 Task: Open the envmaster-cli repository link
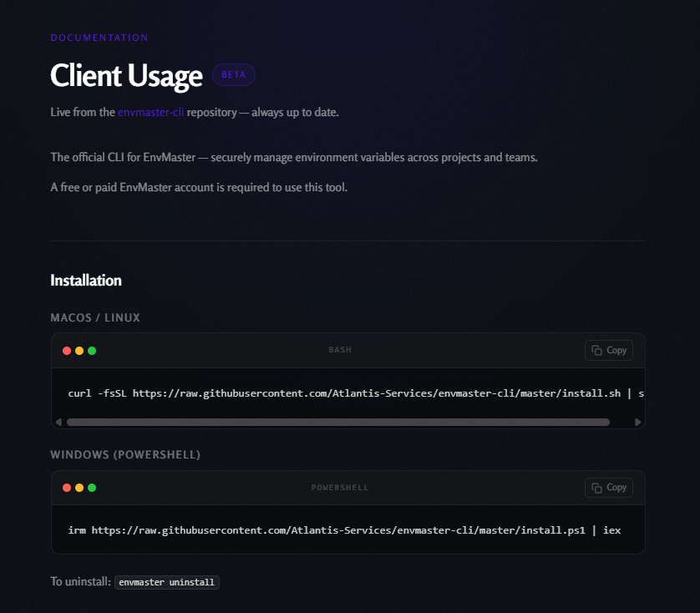(x=151, y=112)
